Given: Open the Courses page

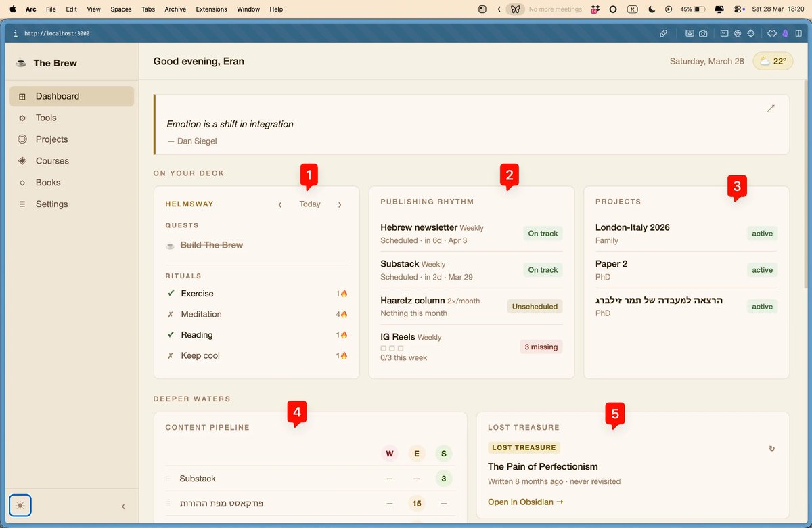Looking at the screenshot, I should pyautogui.click(x=72, y=161).
